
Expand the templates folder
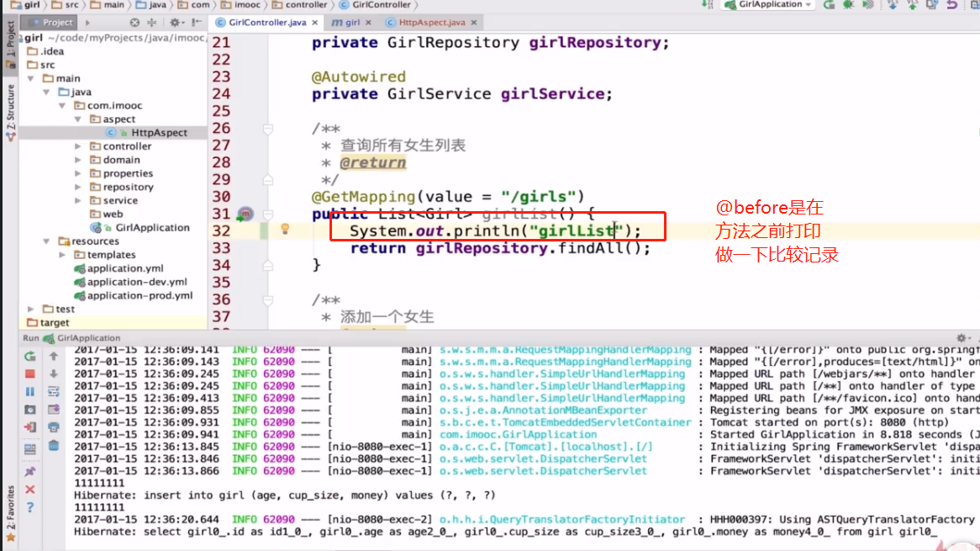pos(62,255)
